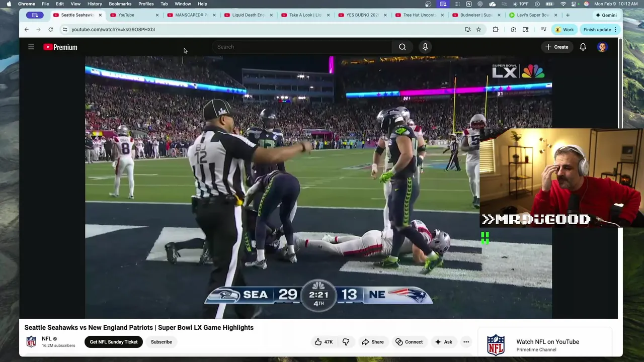Start voice search with microphone icon
The width and height of the screenshot is (644, 362).
point(425,47)
